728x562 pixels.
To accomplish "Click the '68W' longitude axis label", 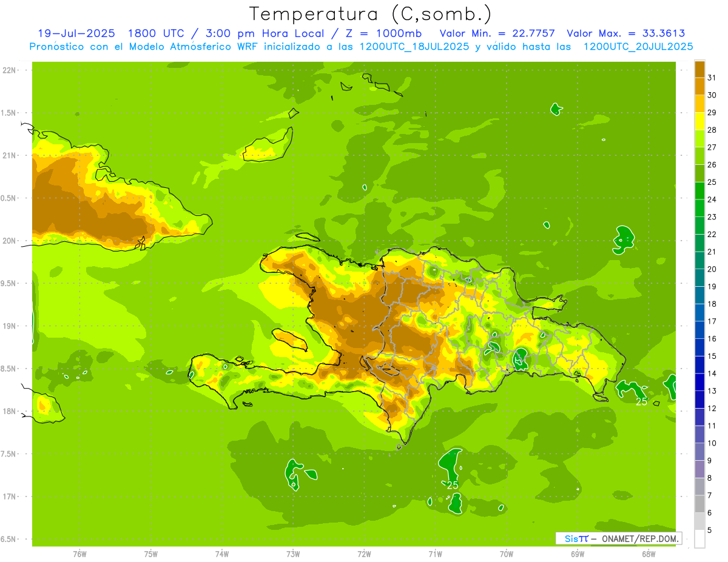I will (x=649, y=554).
